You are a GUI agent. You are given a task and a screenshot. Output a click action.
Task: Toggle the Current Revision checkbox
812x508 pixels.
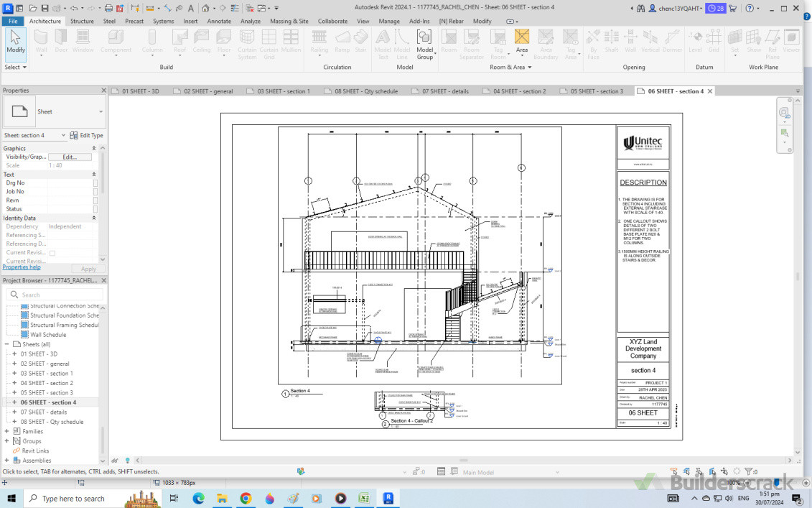click(52, 253)
